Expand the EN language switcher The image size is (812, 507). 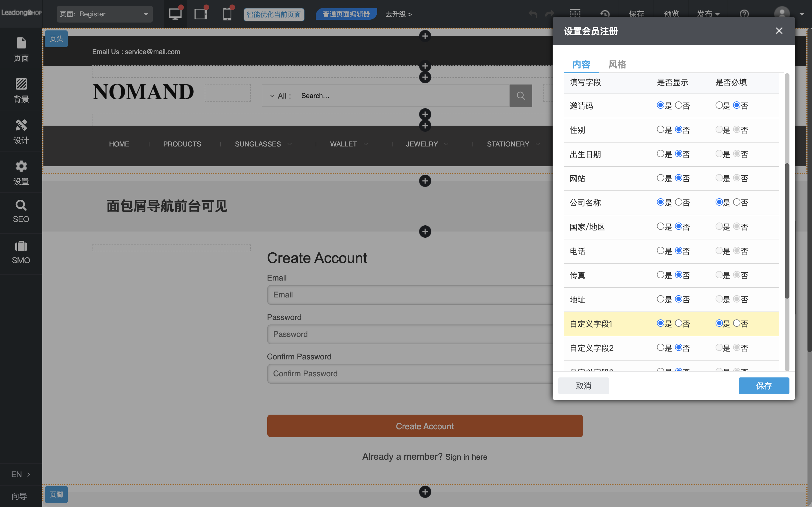point(21,474)
